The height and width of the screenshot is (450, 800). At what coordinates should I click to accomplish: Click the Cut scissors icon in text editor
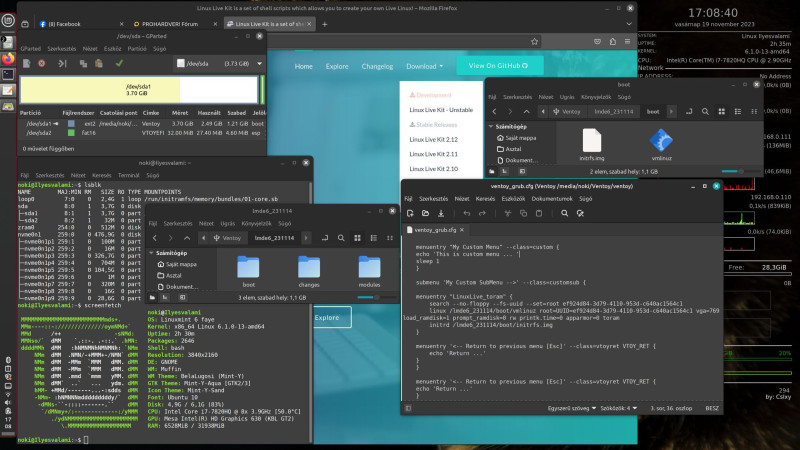pos(508,213)
